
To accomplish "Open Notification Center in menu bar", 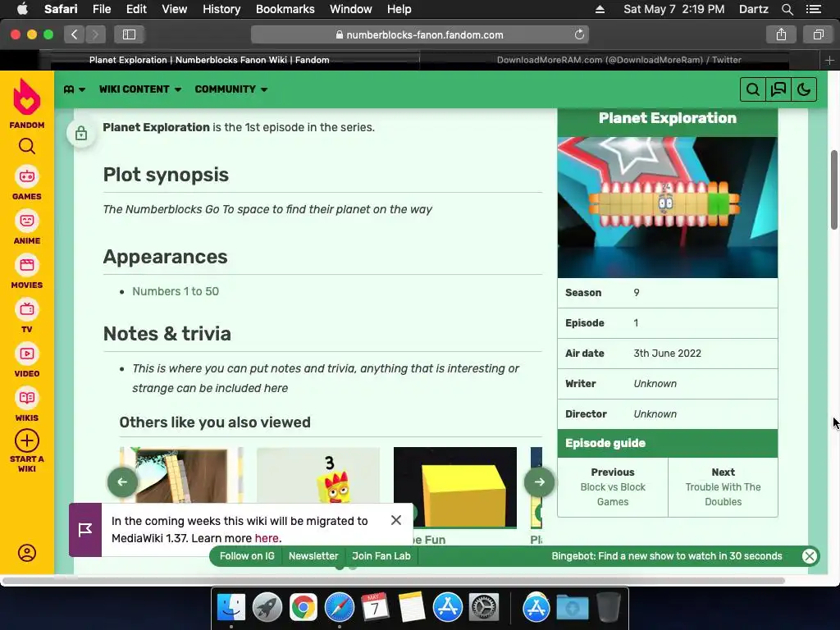I will pos(814,9).
